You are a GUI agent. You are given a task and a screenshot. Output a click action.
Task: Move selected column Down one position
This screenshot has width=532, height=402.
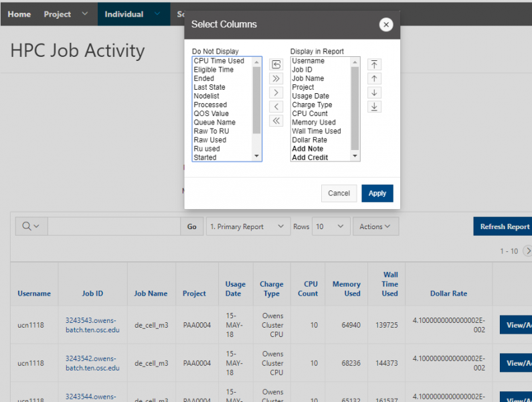click(x=375, y=92)
